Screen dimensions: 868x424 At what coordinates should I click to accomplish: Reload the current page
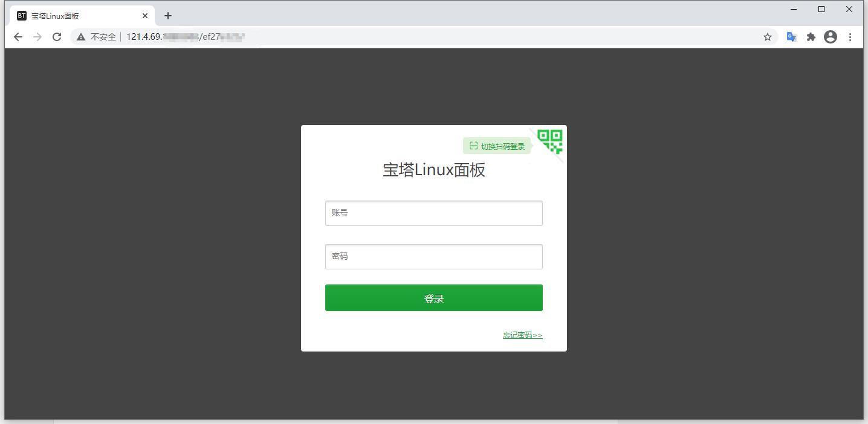(57, 37)
